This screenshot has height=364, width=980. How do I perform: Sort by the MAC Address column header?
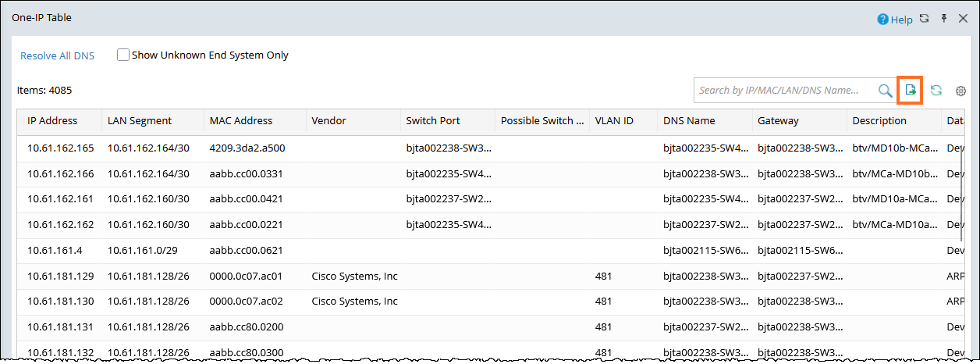click(241, 121)
